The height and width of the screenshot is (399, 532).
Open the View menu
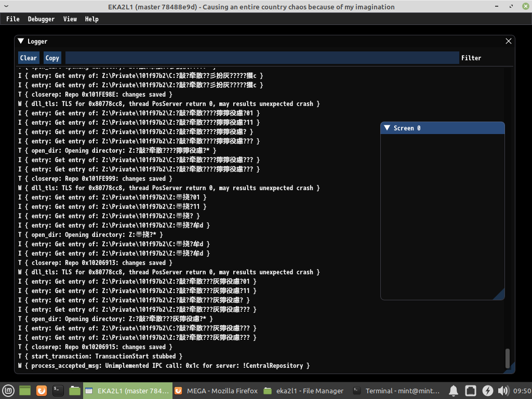click(70, 19)
